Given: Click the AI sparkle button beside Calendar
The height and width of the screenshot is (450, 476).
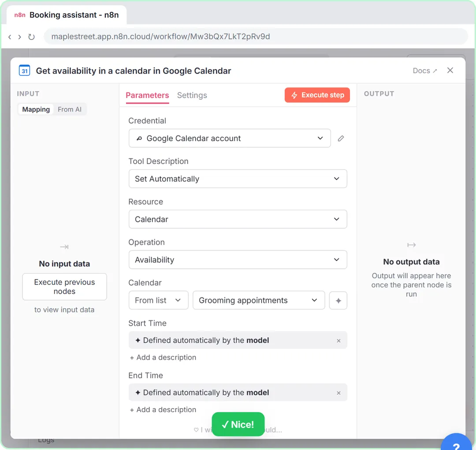Looking at the screenshot, I should coord(338,300).
